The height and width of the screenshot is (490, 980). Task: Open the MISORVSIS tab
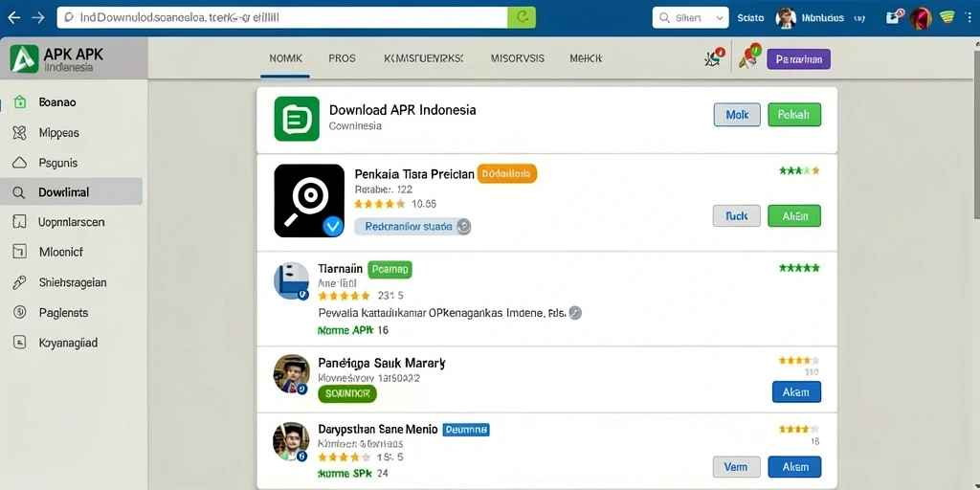click(518, 58)
